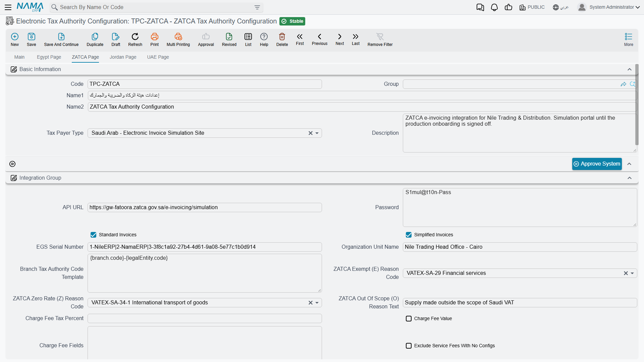Click the PUBLIC company selector

tap(532, 7)
